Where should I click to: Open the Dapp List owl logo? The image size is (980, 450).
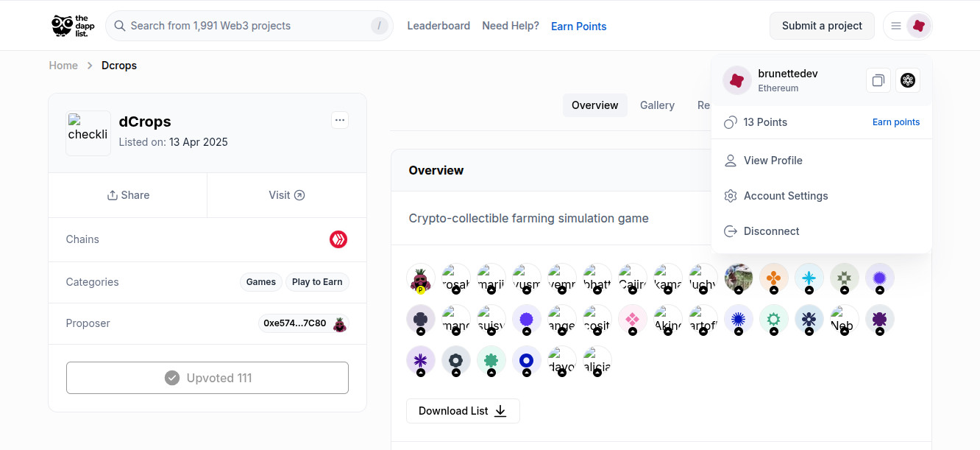click(73, 26)
